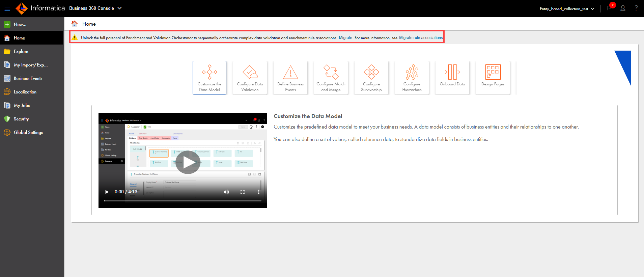Enter fullscreen on the video
The width and height of the screenshot is (644, 277).
(x=243, y=192)
